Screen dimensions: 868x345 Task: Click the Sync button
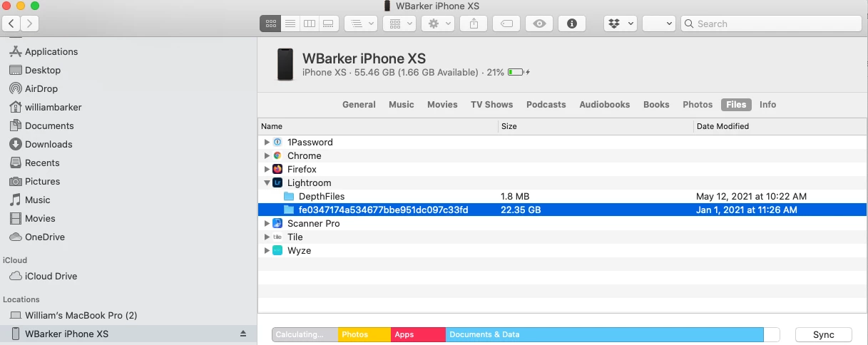click(823, 334)
